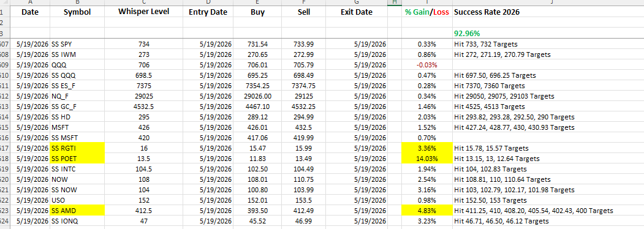This screenshot has height=229, width=644.
Task: Click the highlighted 3.36% gain cell
Action: (x=427, y=148)
